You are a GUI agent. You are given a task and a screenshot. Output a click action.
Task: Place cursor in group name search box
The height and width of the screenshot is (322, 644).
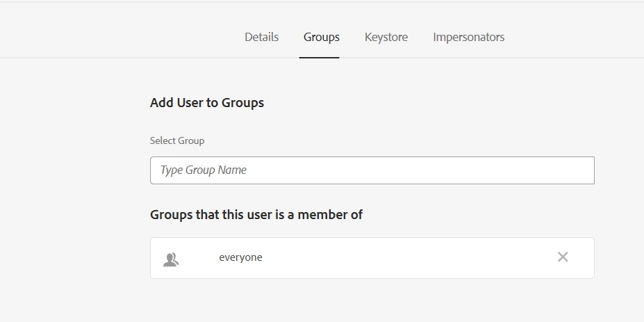point(372,170)
